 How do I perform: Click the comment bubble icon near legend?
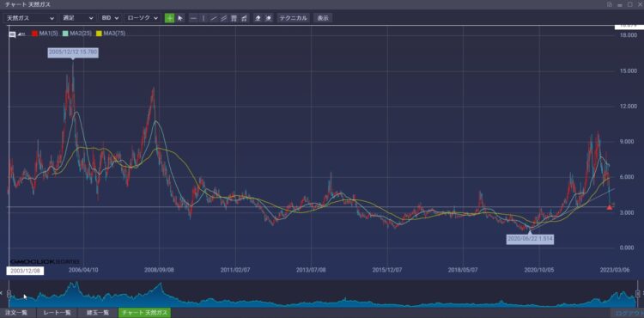tap(13, 34)
